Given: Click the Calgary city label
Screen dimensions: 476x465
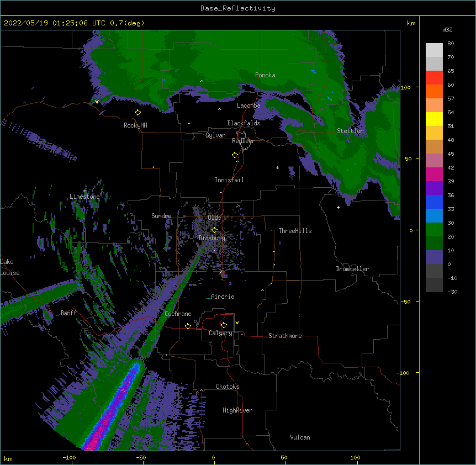Looking at the screenshot, I should pos(220,333).
